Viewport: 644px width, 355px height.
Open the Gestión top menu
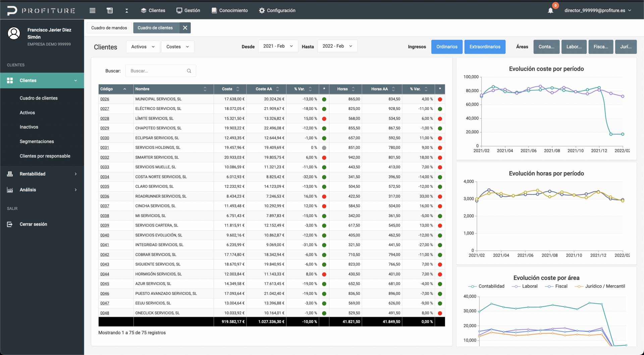click(188, 10)
